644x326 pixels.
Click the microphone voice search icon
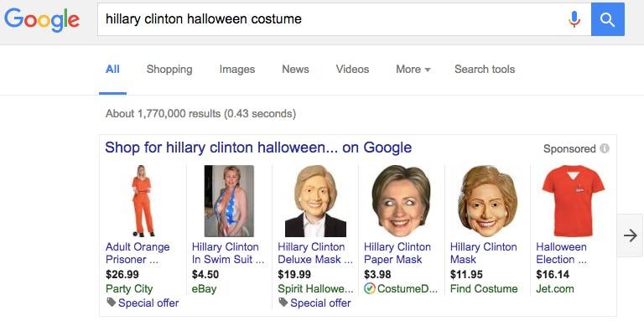574,19
